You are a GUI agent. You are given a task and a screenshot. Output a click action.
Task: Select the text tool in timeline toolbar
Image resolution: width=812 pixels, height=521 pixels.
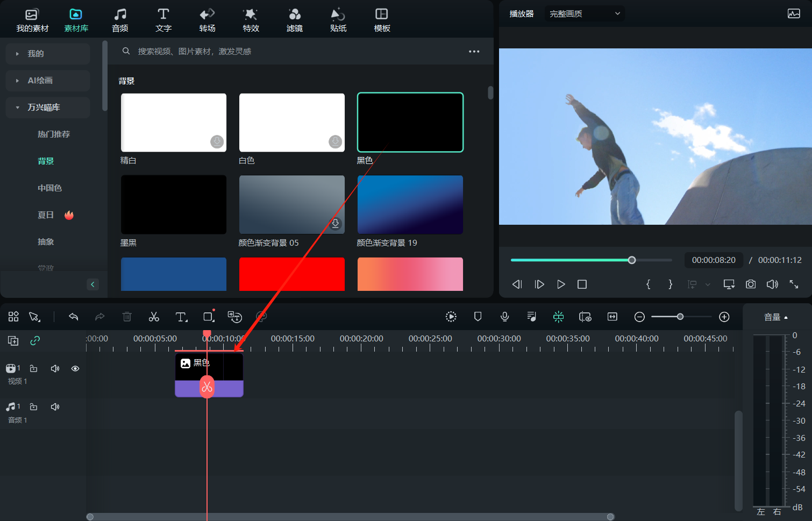tap(181, 317)
